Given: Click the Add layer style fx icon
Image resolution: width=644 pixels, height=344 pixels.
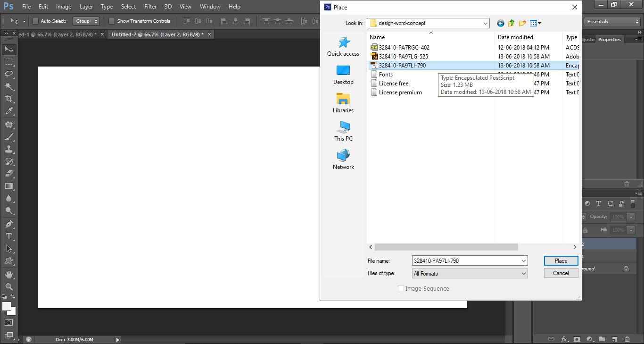Looking at the screenshot, I should (565, 339).
